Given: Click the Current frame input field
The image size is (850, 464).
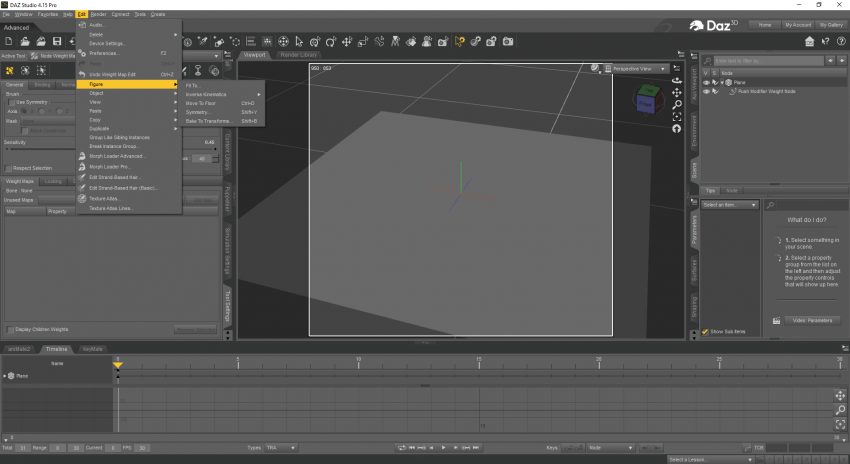Looking at the screenshot, I should 112,448.
